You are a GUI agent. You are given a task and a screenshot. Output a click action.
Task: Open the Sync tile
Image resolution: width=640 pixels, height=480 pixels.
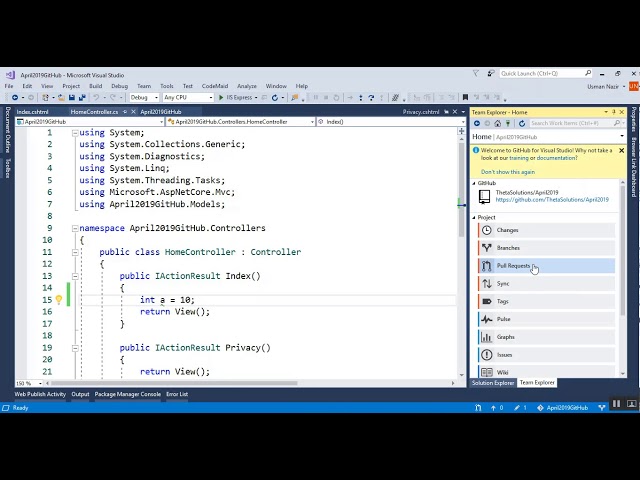pyautogui.click(x=547, y=284)
